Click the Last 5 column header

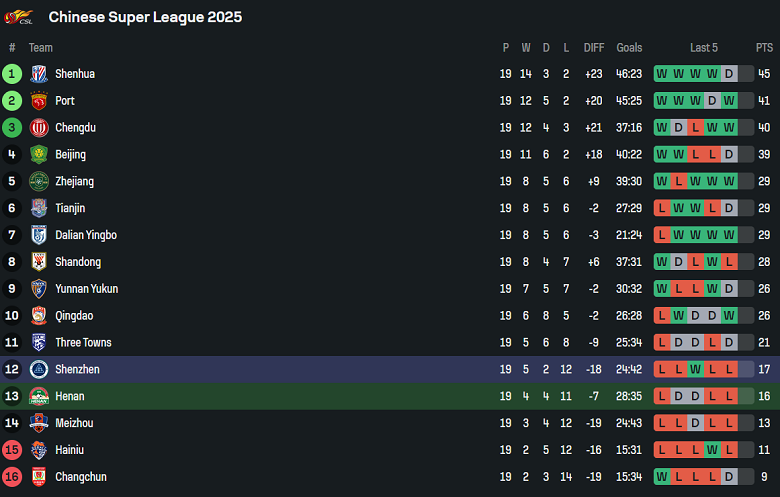(x=703, y=48)
